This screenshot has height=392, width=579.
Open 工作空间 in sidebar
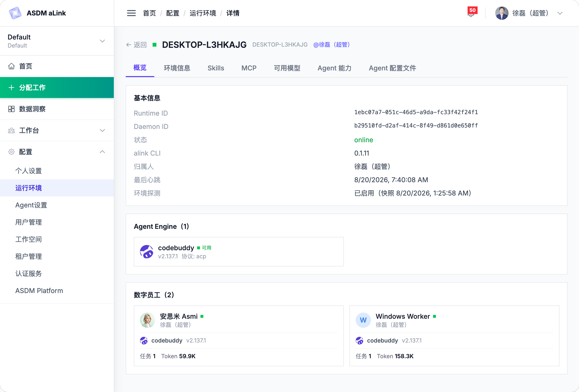(x=57, y=240)
